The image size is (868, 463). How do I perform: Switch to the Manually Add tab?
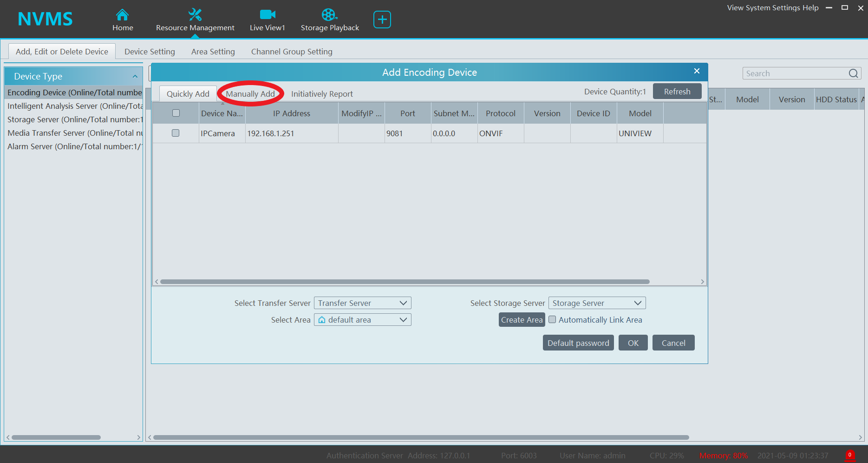pos(250,94)
